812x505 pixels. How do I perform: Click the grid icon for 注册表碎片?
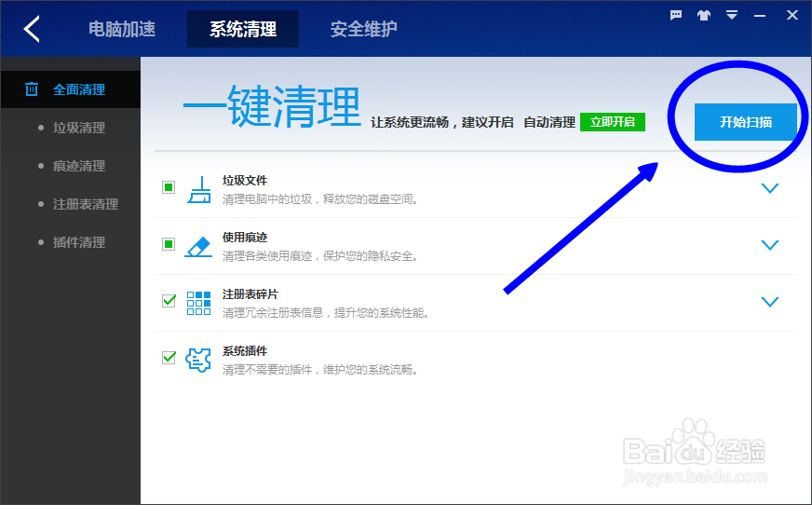coord(199,303)
